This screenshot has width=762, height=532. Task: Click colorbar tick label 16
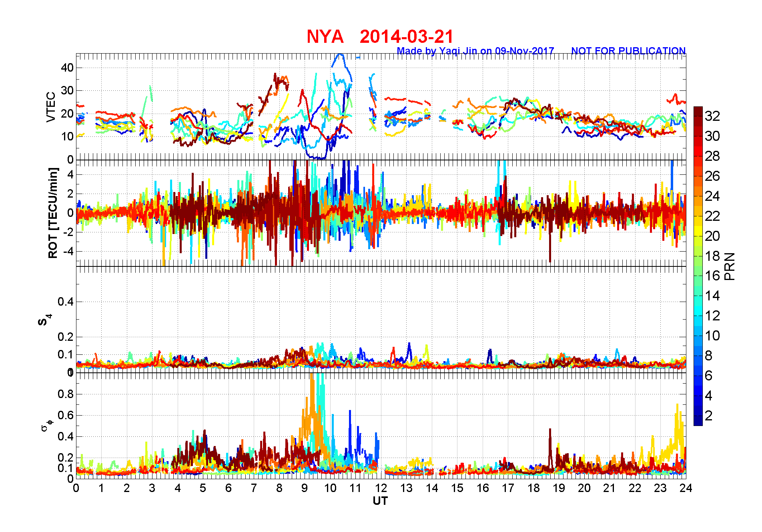click(x=712, y=276)
